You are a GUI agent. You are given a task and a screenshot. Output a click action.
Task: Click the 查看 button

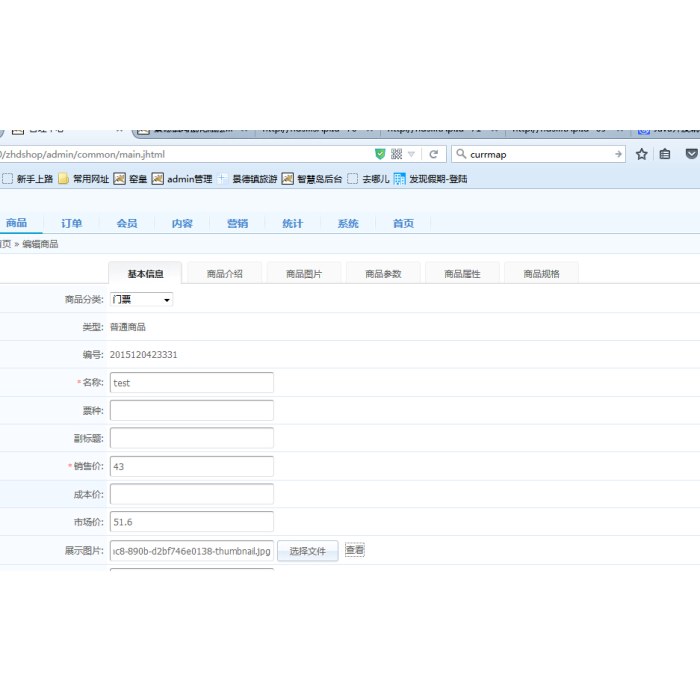355,550
